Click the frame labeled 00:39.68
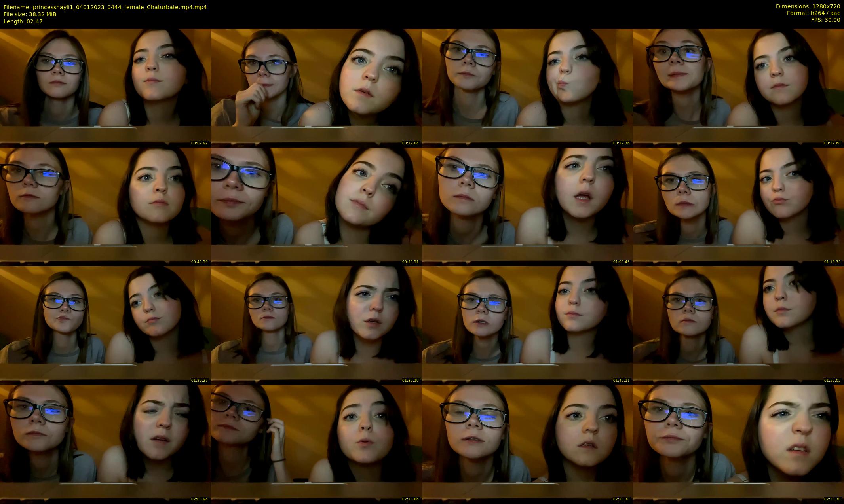Viewport: 844px width, 504px height. [x=738, y=87]
